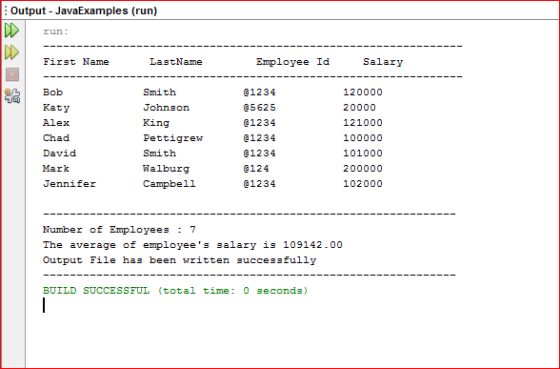Image resolution: width=560 pixels, height=369 pixels.
Task: Click the first name 'David'
Action: point(60,153)
